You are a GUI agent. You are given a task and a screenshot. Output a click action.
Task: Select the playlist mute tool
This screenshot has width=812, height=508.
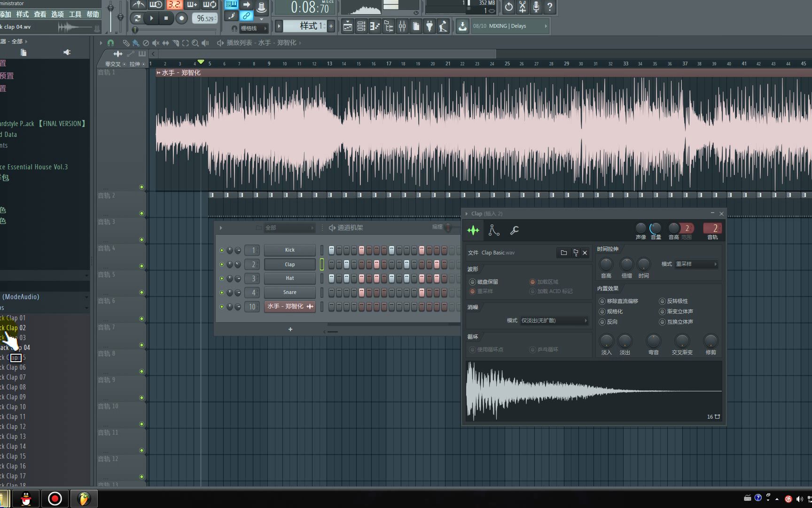click(x=156, y=43)
